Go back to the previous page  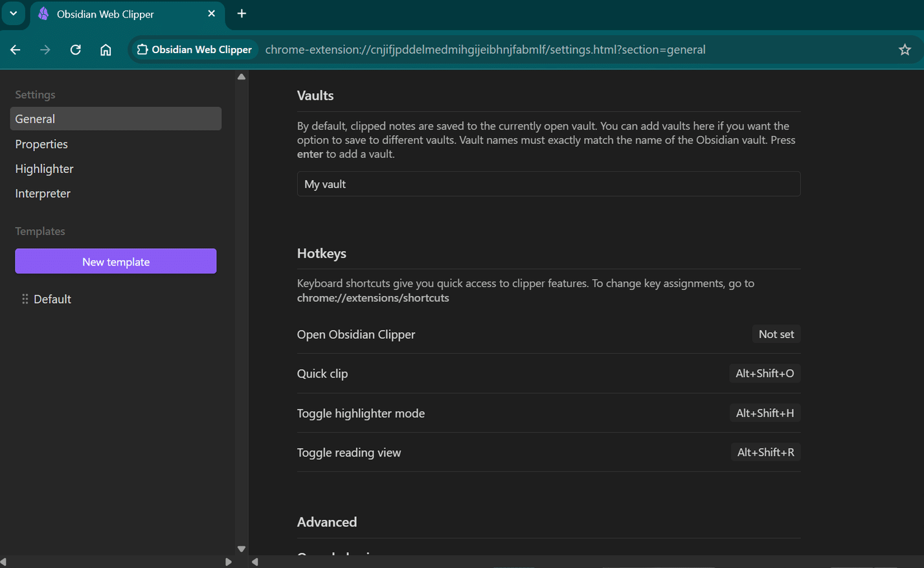click(x=16, y=50)
